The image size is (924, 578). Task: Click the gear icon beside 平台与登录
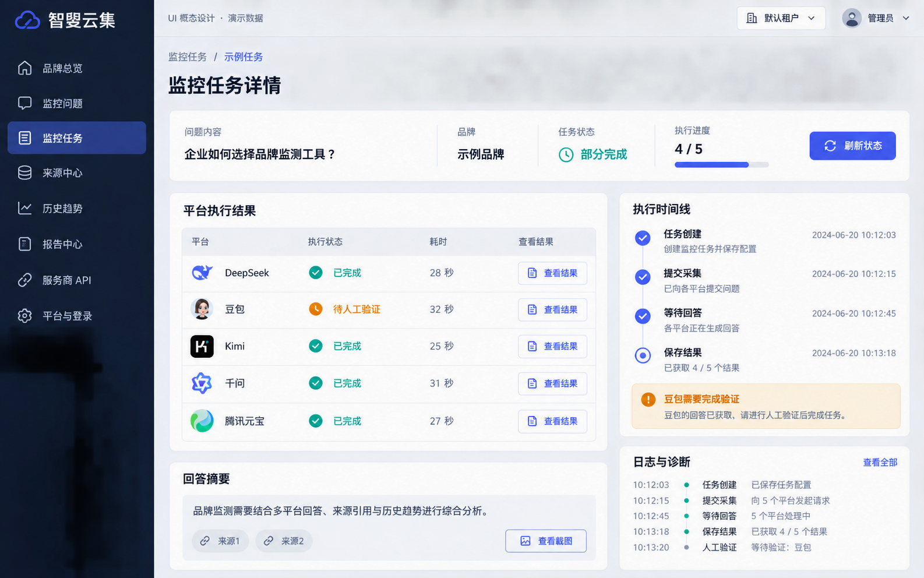[24, 316]
